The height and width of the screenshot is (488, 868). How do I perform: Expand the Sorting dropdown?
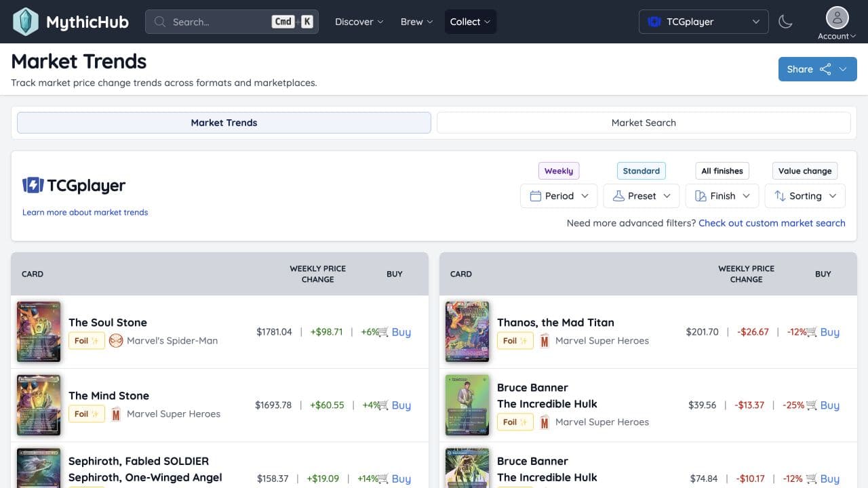click(x=805, y=196)
